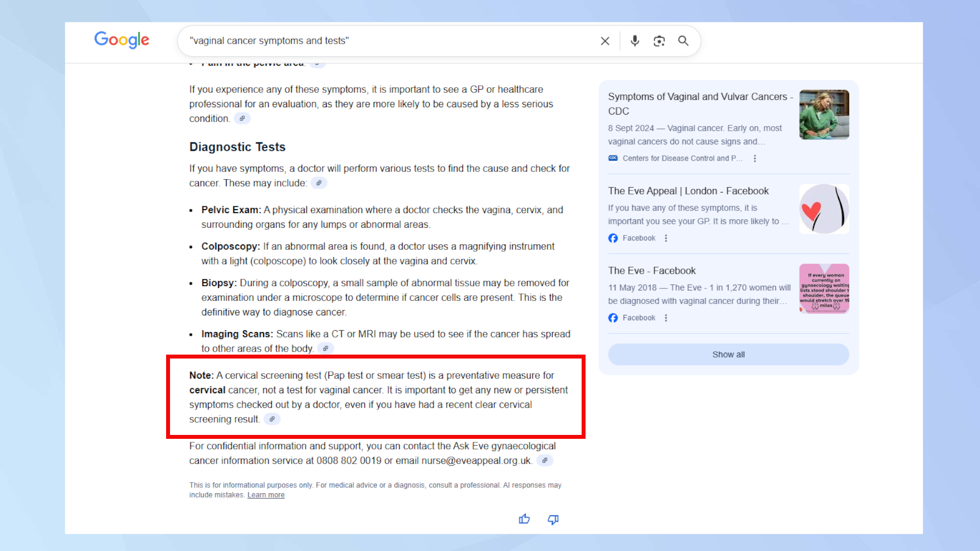980x551 pixels.
Task: Open The Eve Appeal London Facebook result
Action: click(688, 191)
